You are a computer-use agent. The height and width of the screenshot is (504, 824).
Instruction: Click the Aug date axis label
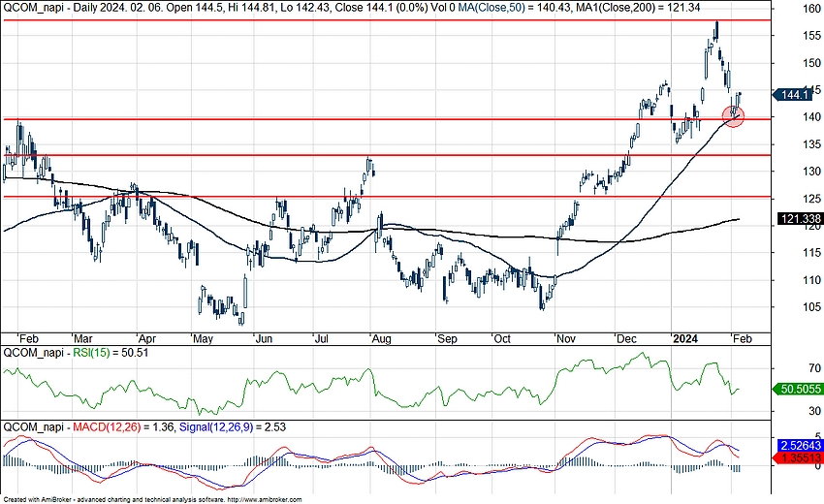pyautogui.click(x=382, y=339)
